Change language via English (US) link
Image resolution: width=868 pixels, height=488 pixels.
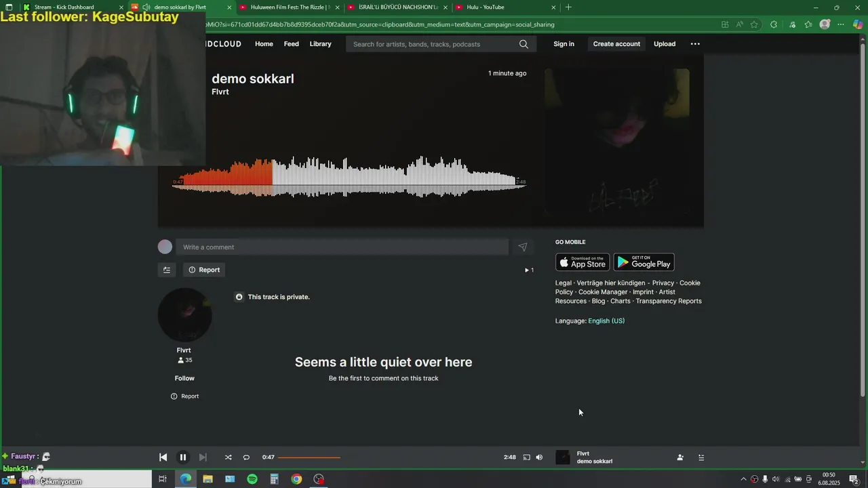click(x=606, y=321)
